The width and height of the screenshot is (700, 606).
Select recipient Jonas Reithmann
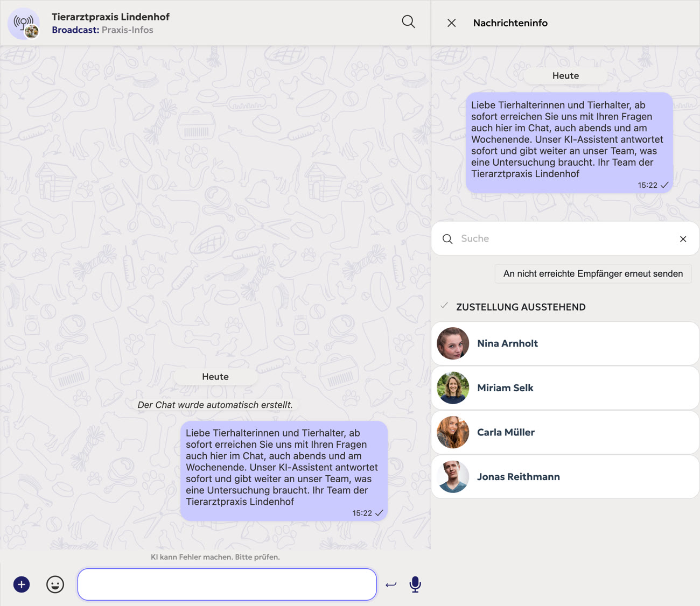565,477
